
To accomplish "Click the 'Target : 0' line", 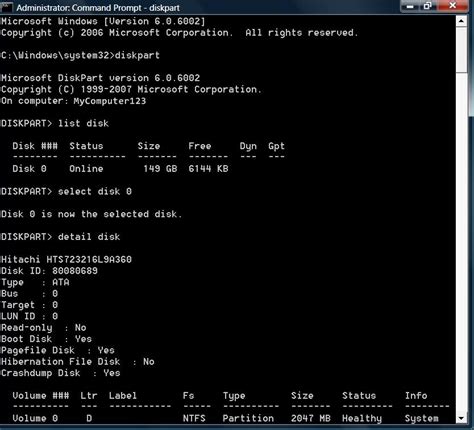I will pyautogui.click(x=29, y=305).
